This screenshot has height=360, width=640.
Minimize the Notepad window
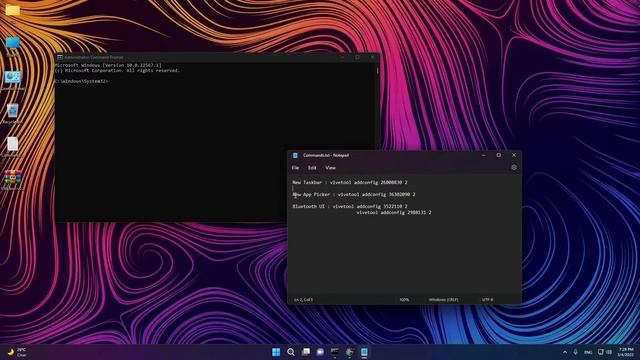pos(484,155)
